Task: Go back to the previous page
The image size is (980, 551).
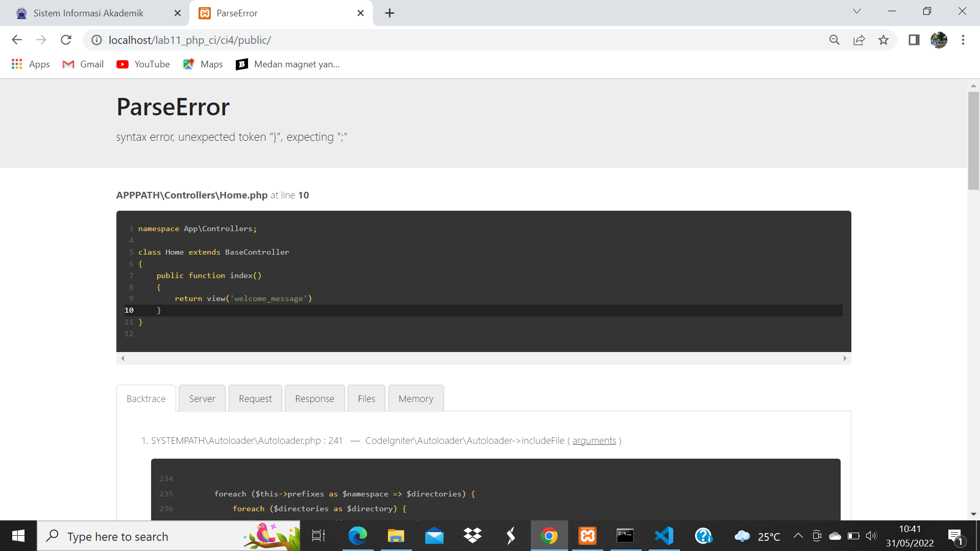Action: tap(17, 40)
